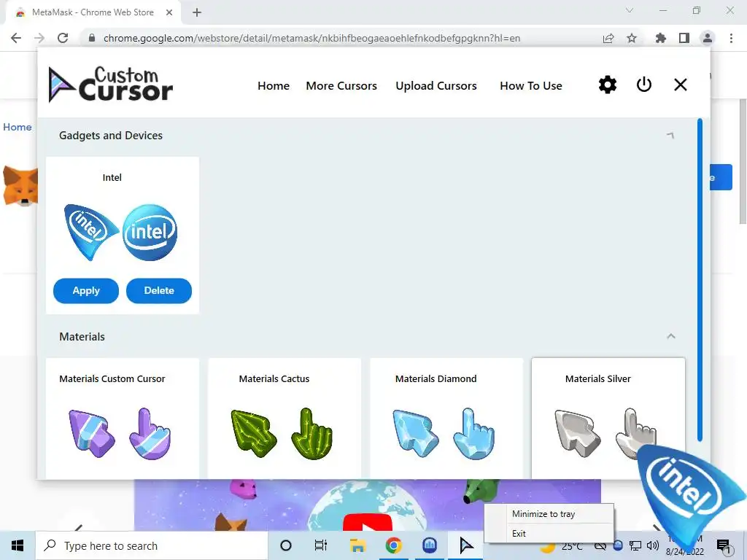747x560 pixels.
Task: Open Chrome side panel icon
Action: pyautogui.click(x=684, y=38)
